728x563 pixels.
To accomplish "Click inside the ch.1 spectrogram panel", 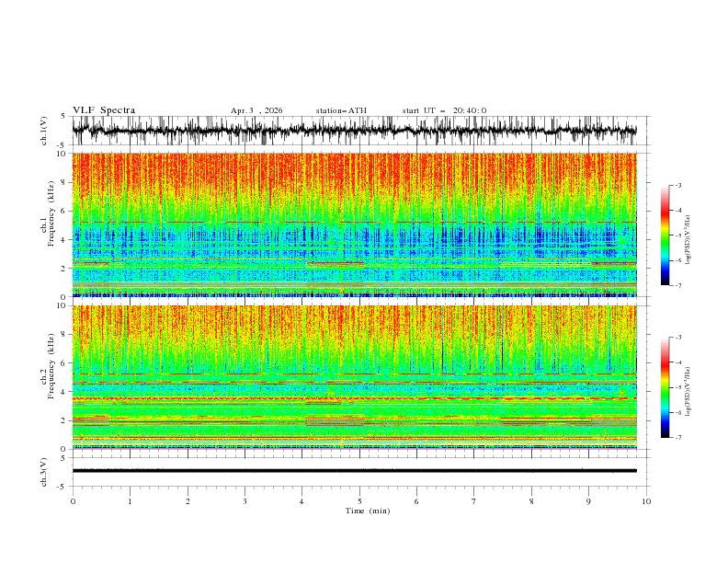I will pos(354,224).
